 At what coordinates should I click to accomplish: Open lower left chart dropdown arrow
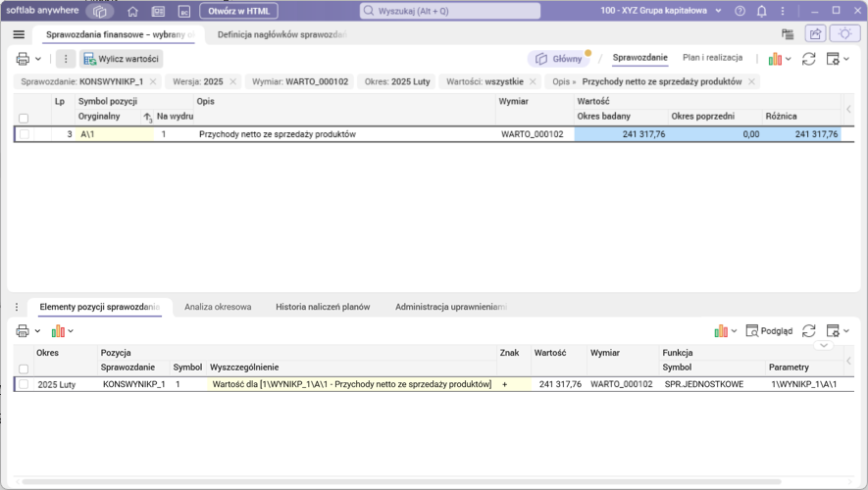coord(71,331)
